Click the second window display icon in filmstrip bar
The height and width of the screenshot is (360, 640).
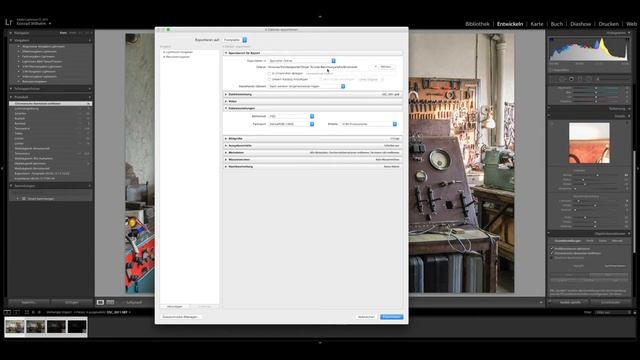coord(16,312)
